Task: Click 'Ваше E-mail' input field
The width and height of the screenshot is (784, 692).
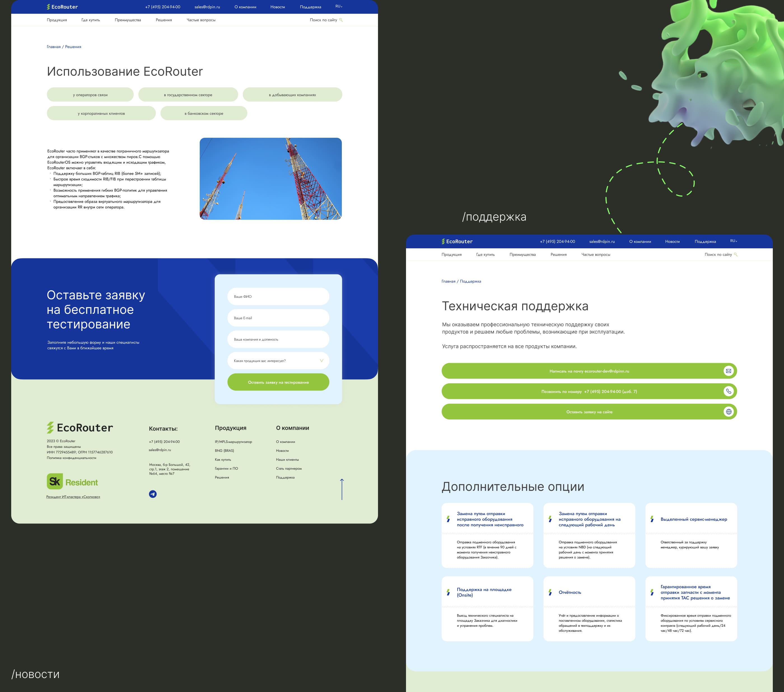Action: coord(278,318)
